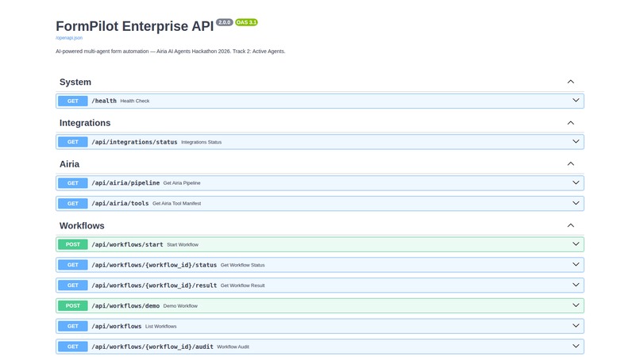Click the /api/airia/pipeline path
This screenshot has width=640, height=364.
click(x=125, y=183)
